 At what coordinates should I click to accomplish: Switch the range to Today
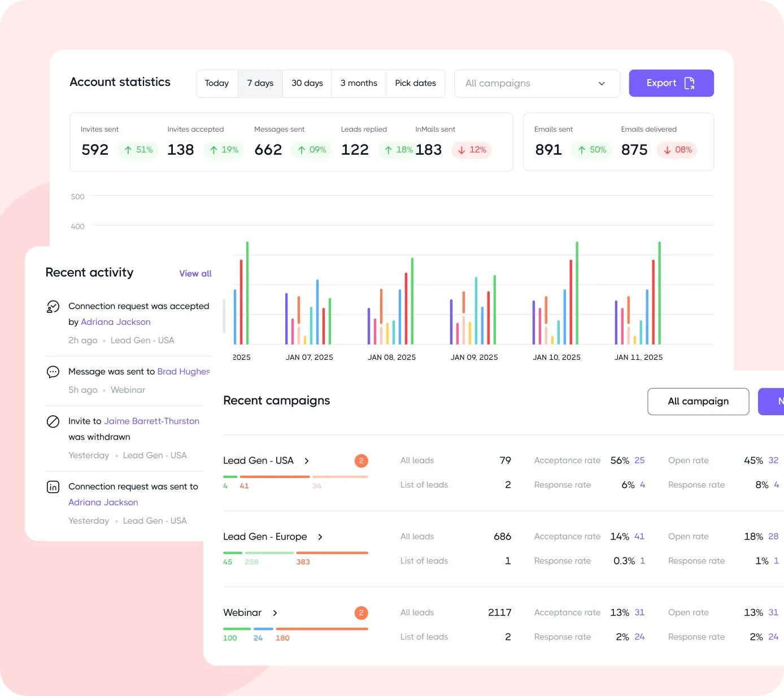click(217, 84)
